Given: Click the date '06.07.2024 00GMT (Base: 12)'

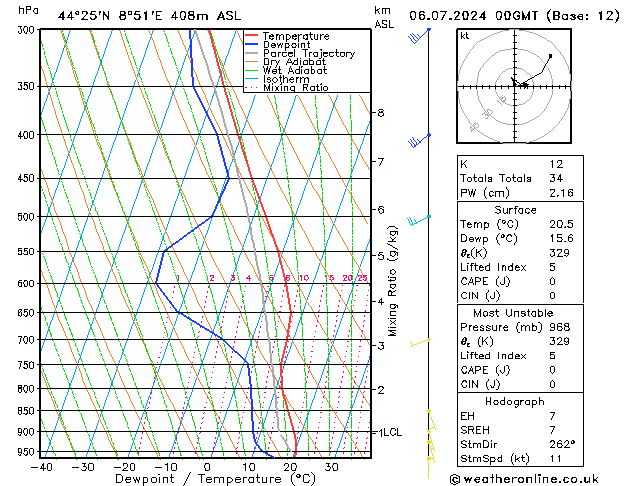Looking at the screenshot, I should [x=514, y=16].
